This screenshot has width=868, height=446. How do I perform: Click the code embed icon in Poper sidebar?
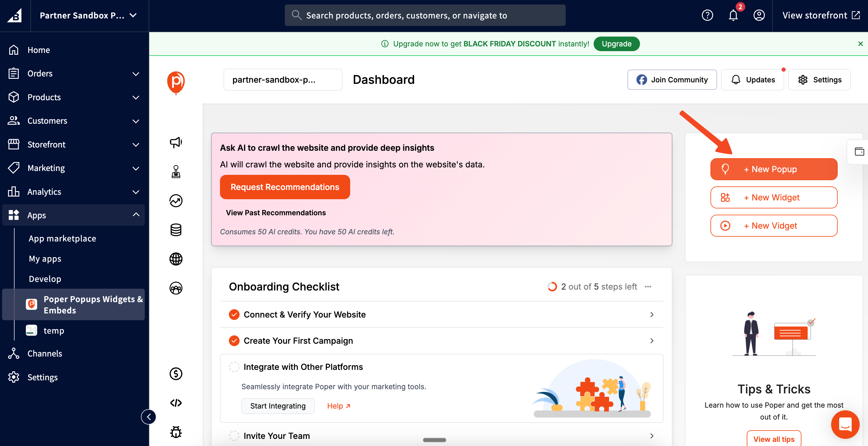176,403
